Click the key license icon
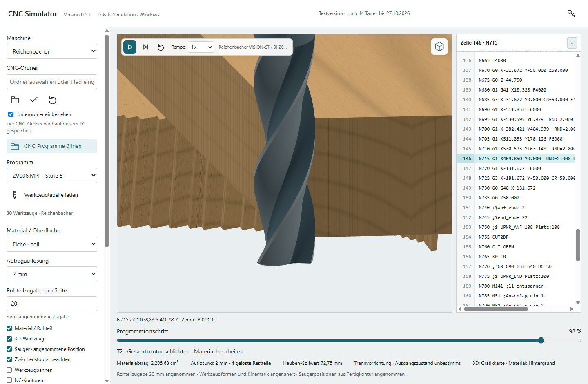 pos(571,13)
